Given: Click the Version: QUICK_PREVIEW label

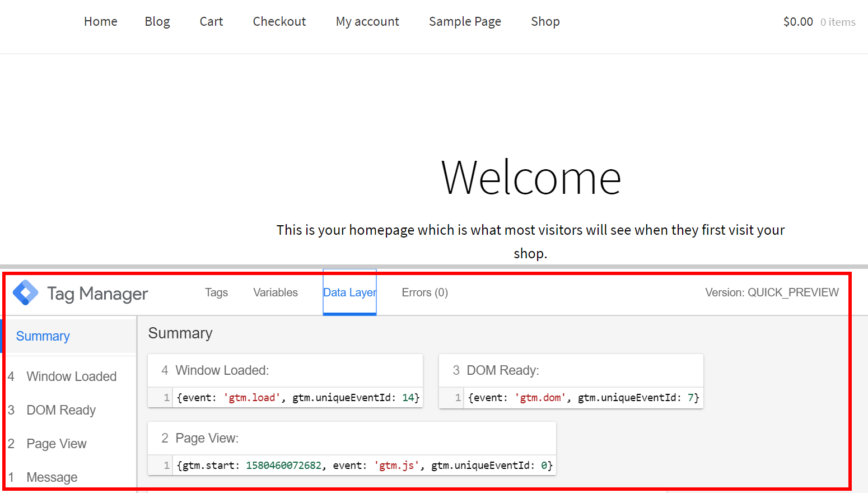Looking at the screenshot, I should click(772, 292).
